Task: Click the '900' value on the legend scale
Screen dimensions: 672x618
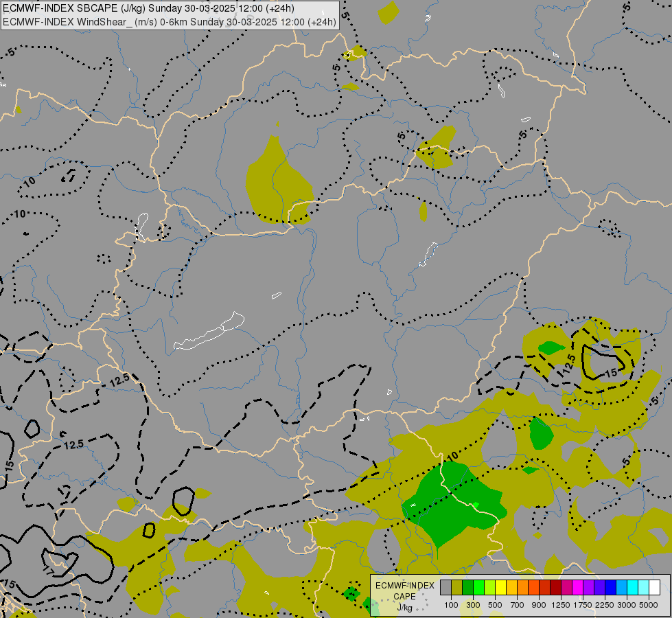Action: coord(539,605)
